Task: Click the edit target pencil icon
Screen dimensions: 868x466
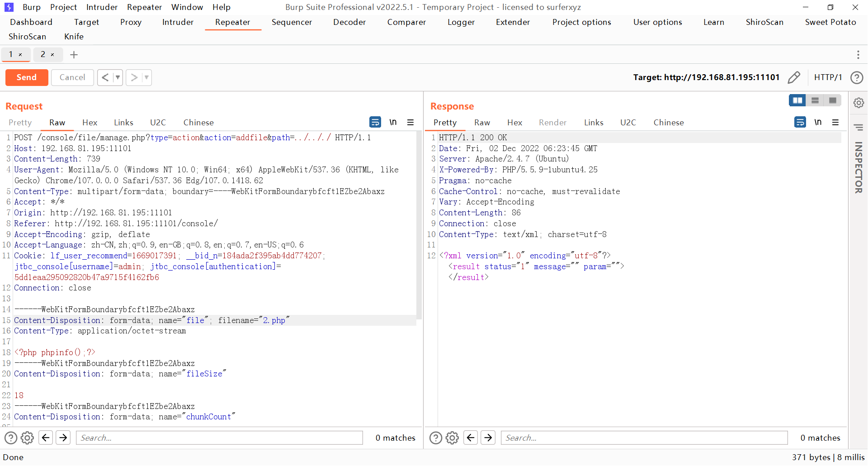Action: 794,77
